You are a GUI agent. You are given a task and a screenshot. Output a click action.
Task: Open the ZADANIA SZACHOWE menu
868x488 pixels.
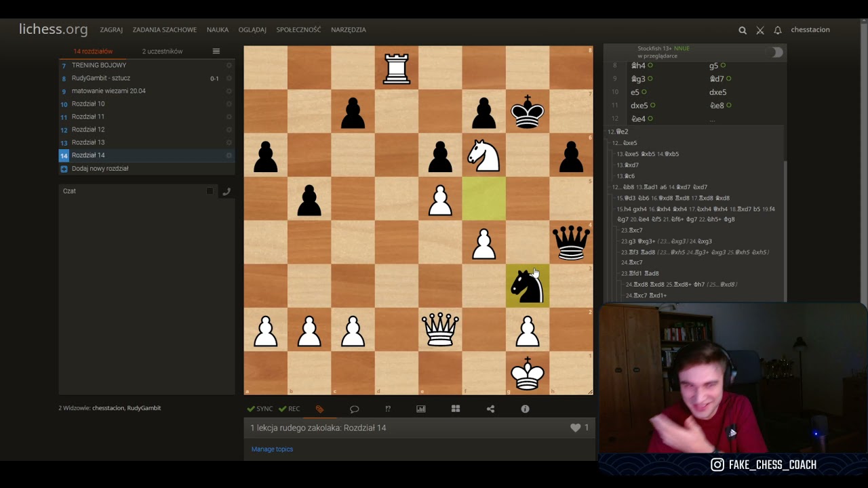point(165,30)
